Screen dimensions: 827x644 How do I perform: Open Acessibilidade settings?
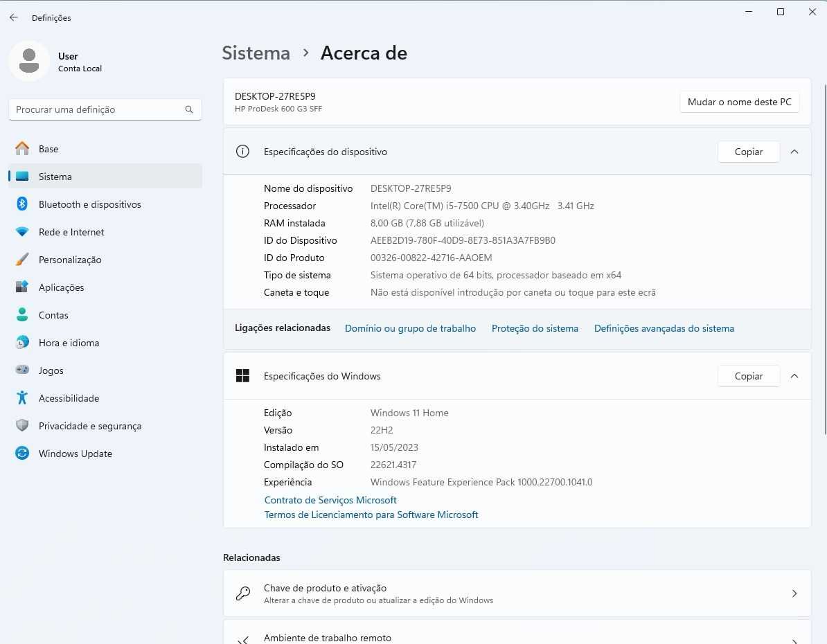[x=105, y=397]
